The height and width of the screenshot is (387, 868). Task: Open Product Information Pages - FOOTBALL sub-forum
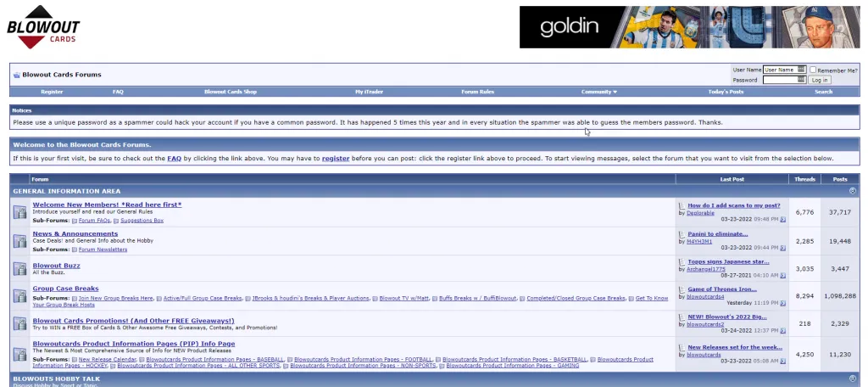(363, 359)
